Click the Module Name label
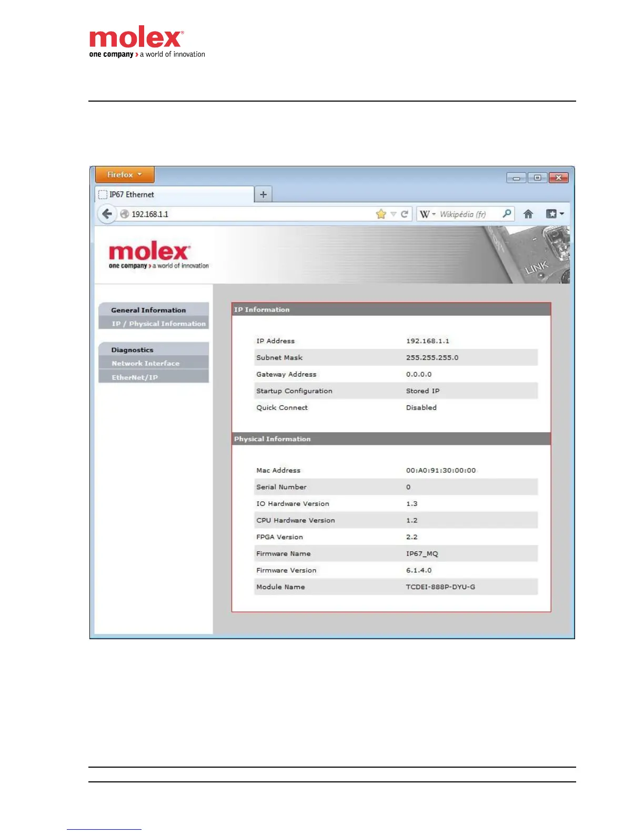Image resolution: width=644 pixels, height=834 pixels. point(280,587)
